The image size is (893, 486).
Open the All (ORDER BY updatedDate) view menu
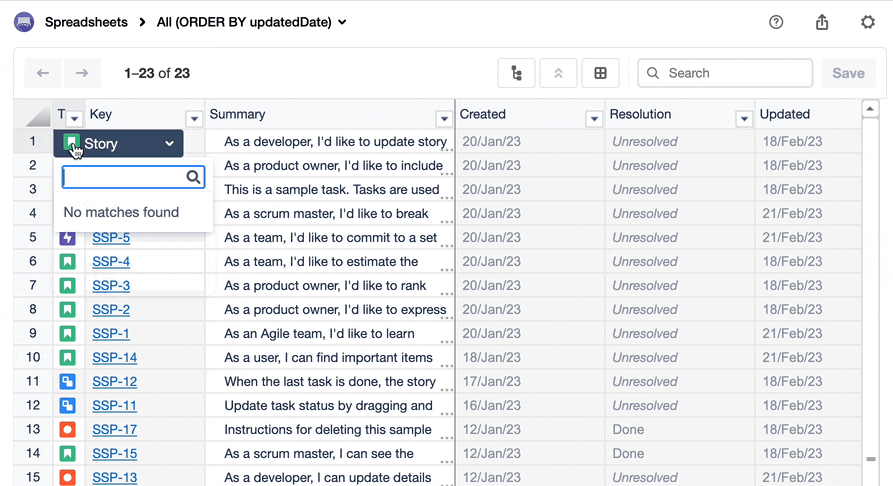[x=252, y=22]
